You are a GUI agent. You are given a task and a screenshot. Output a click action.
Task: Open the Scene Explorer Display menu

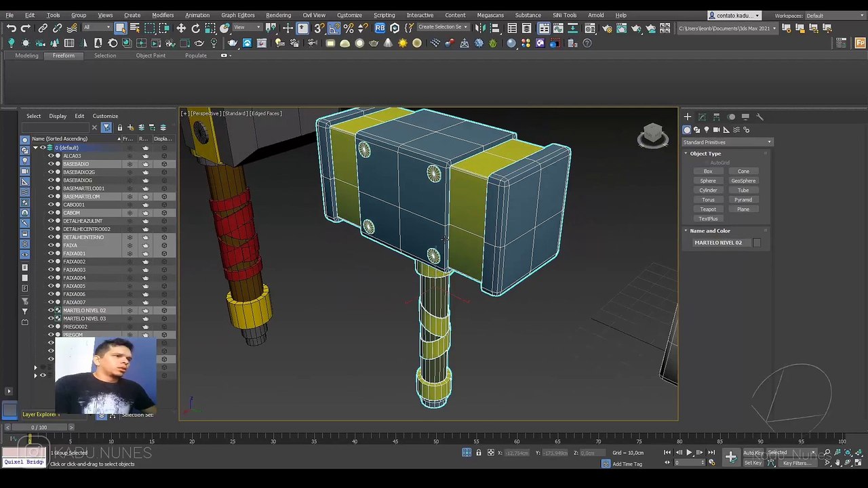[58, 116]
